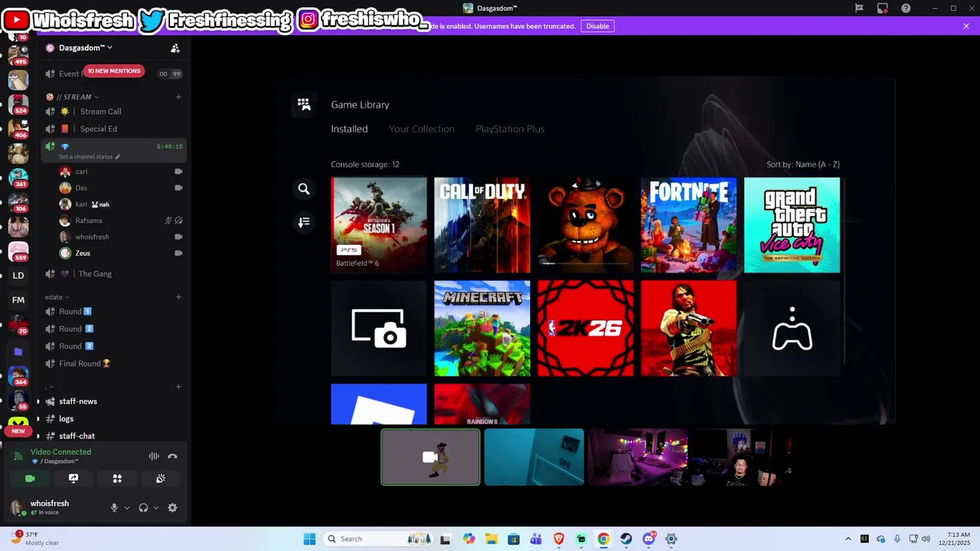The image size is (980, 551).
Task: Open the Activities launcher button
Action: [x=117, y=478]
